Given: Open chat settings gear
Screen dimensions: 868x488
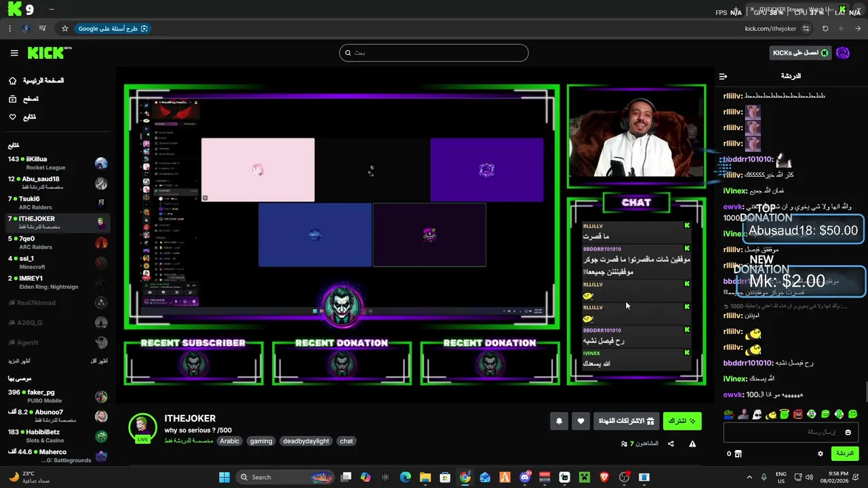Looking at the screenshot, I should 820,453.
